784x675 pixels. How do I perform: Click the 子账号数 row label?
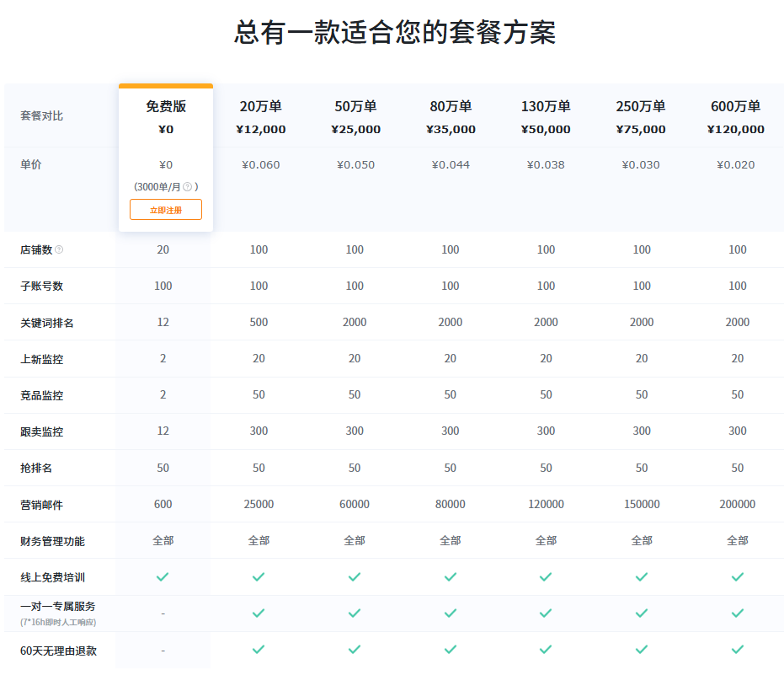[x=41, y=286]
